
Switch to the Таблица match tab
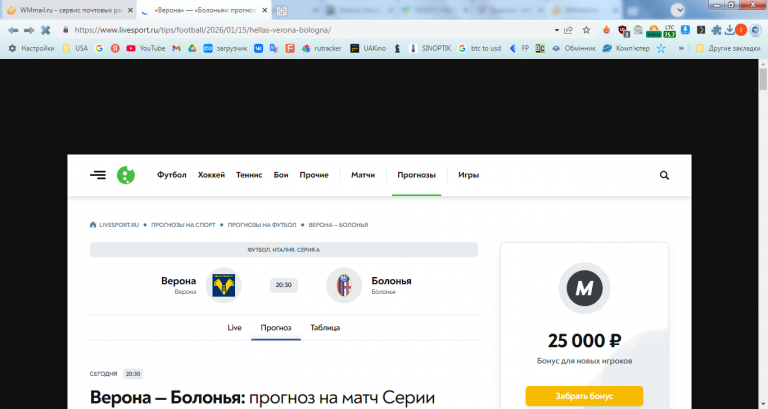325,328
